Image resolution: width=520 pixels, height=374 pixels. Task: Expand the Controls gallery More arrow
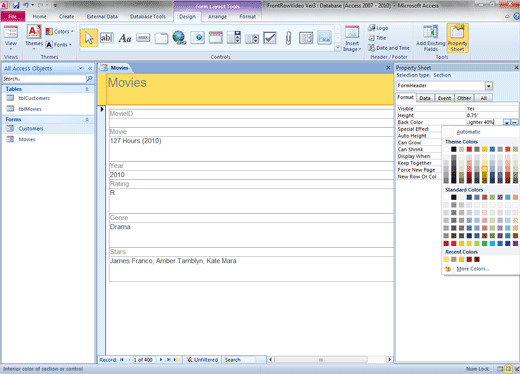337,47
